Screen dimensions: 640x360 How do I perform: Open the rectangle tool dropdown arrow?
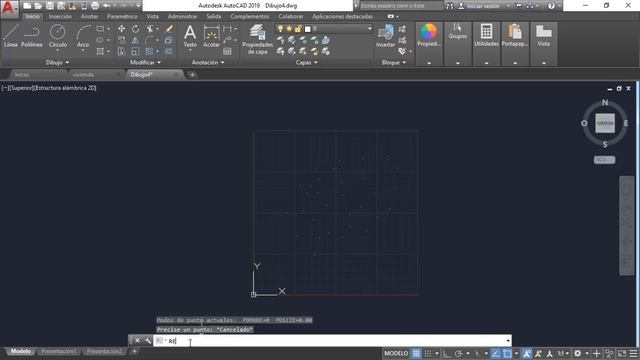pos(108,29)
